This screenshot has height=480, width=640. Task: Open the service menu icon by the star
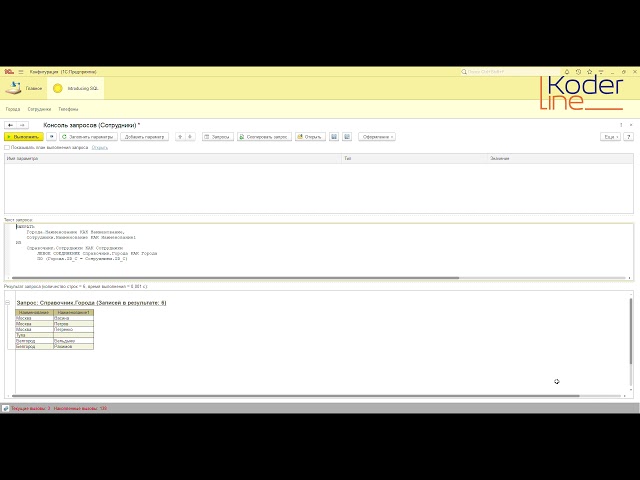pyautogui.click(x=601, y=72)
